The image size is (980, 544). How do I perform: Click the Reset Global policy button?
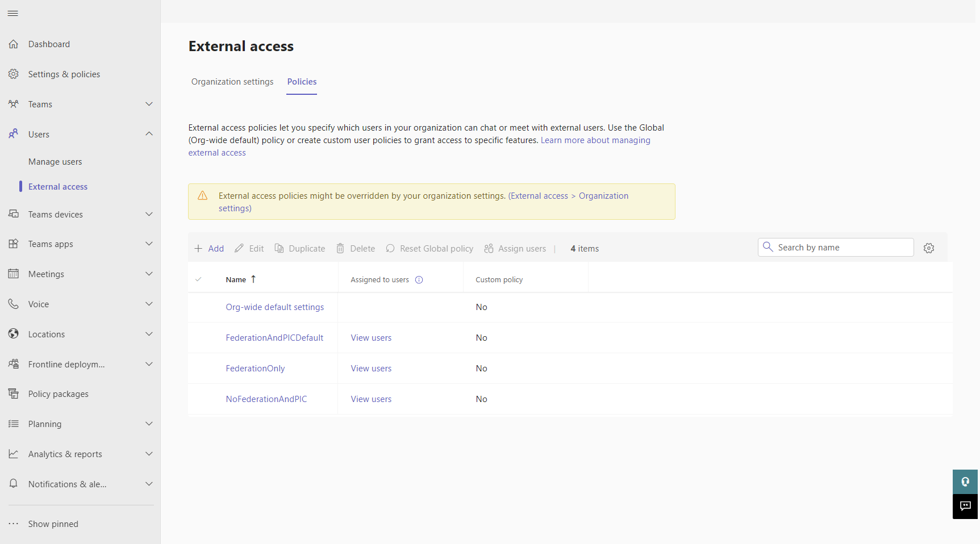[429, 249]
